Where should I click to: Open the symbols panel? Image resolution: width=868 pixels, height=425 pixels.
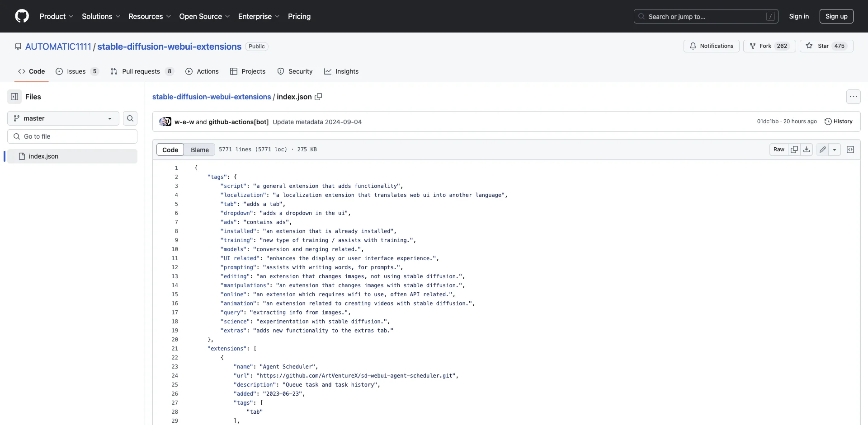pos(850,149)
